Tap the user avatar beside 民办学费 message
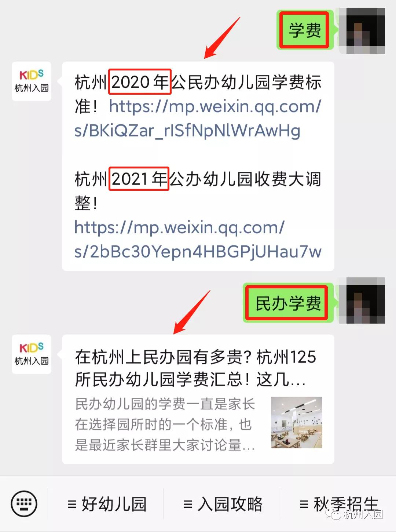Viewport: 396px width, 532px height. click(362, 300)
